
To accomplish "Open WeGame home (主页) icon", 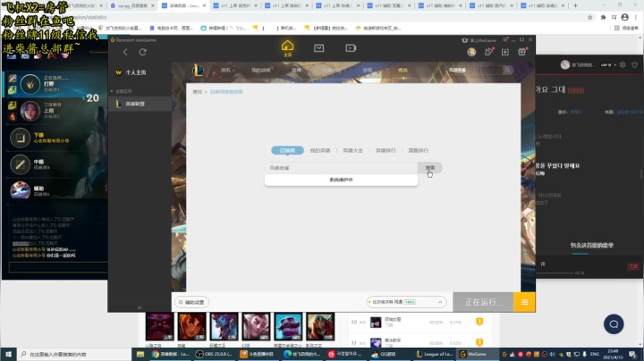I will point(287,48).
